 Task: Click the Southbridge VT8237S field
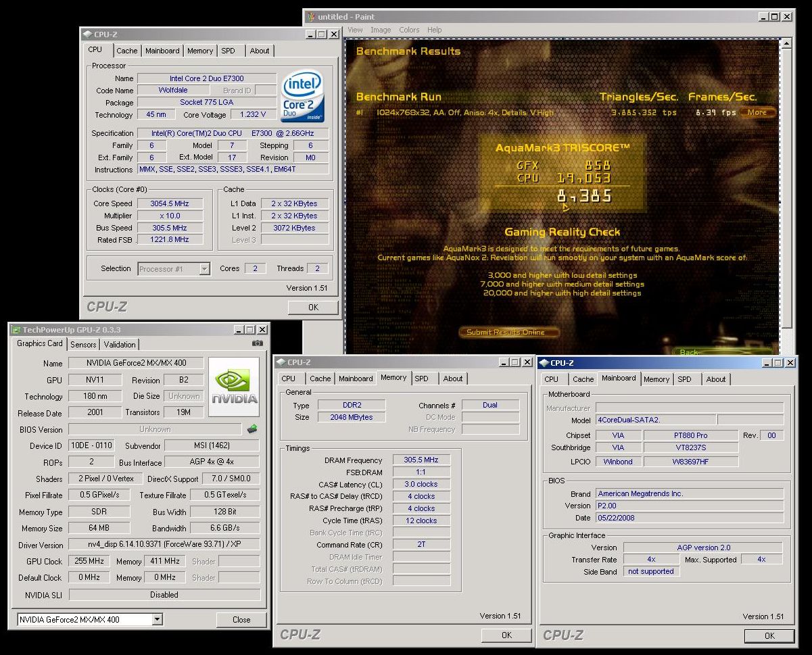coord(690,447)
